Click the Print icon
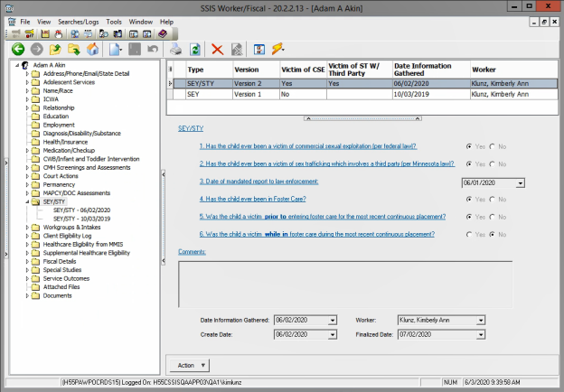 coord(176,49)
